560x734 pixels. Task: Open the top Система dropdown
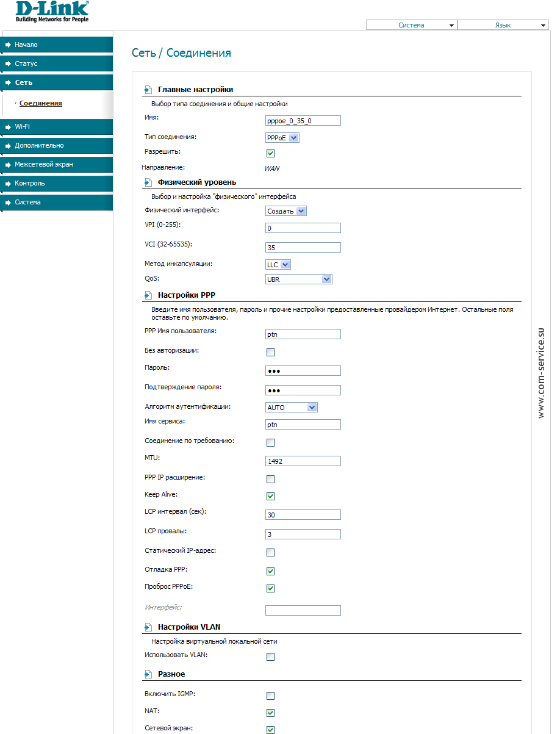[411, 25]
